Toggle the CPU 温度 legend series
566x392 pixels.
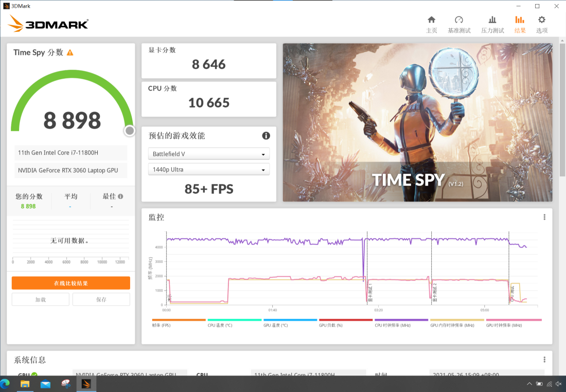click(234, 323)
